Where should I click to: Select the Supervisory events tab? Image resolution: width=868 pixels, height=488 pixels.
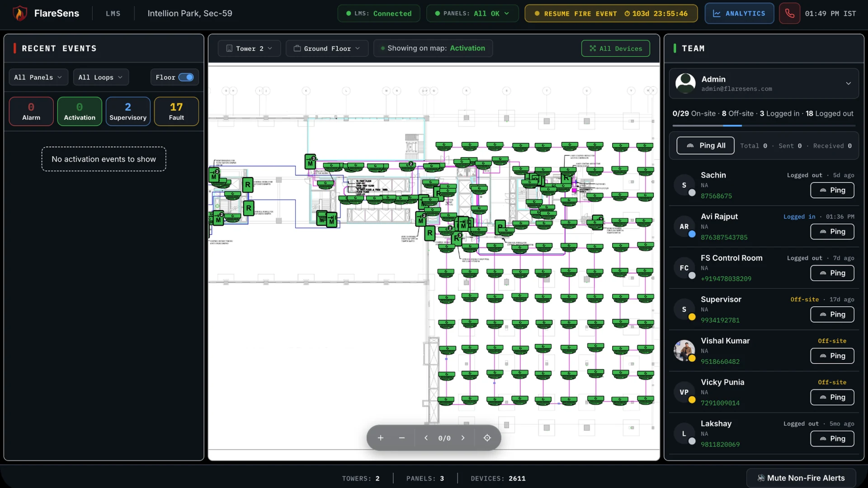coord(128,111)
